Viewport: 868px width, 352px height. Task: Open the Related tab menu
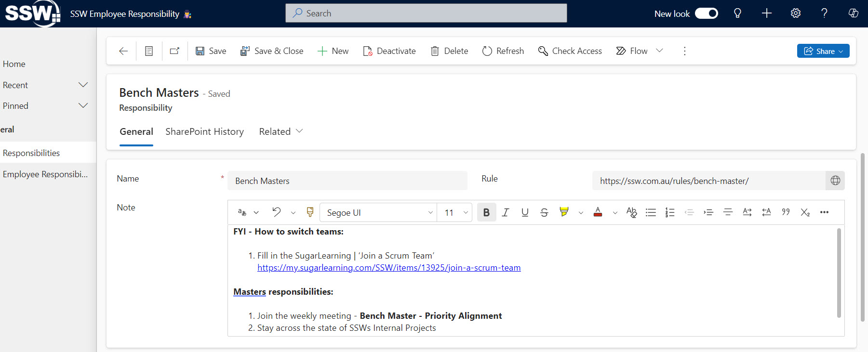tap(281, 131)
